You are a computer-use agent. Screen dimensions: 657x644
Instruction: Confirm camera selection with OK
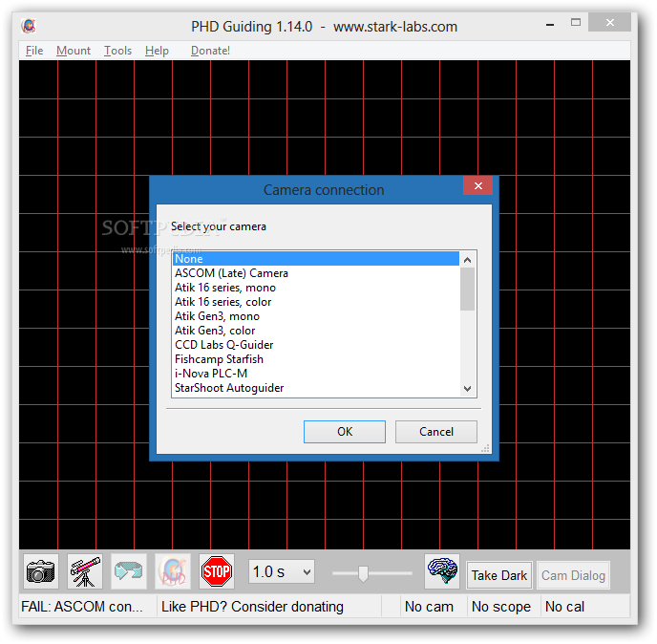click(x=345, y=432)
